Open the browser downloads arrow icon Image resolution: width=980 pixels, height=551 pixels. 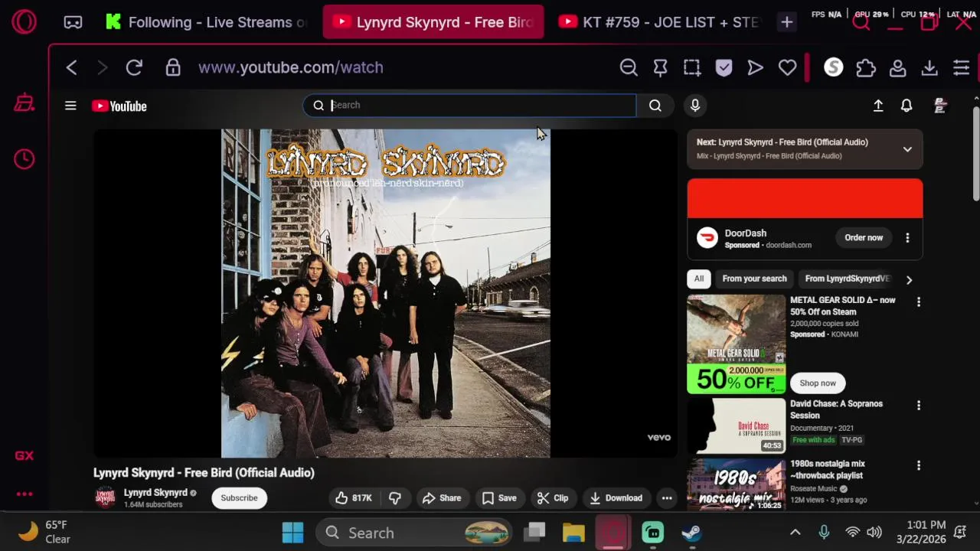[929, 68]
